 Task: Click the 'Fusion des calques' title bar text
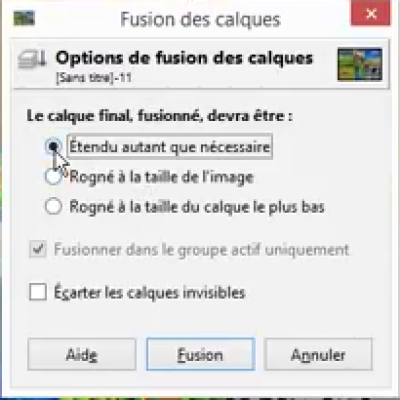[200, 19]
